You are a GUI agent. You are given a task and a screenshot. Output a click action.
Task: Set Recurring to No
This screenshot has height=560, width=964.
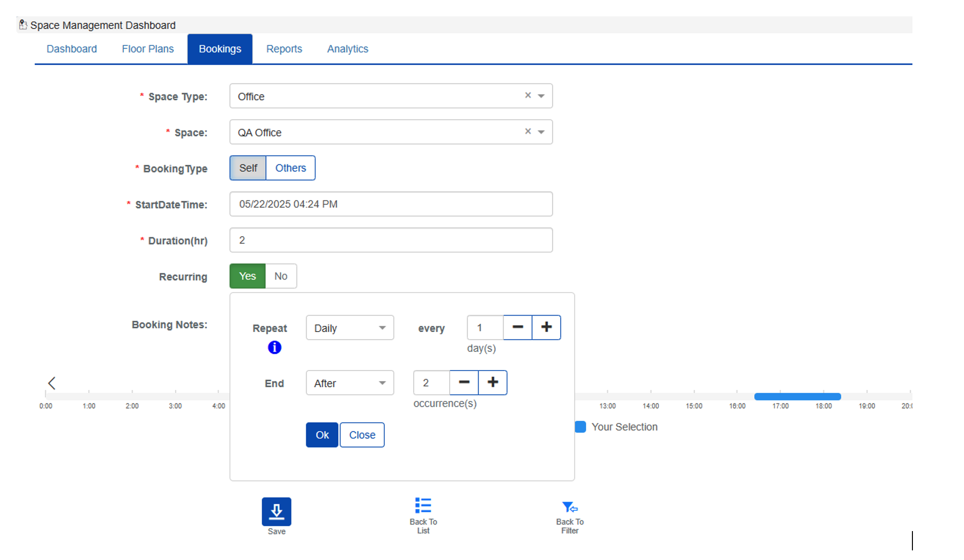(x=281, y=276)
